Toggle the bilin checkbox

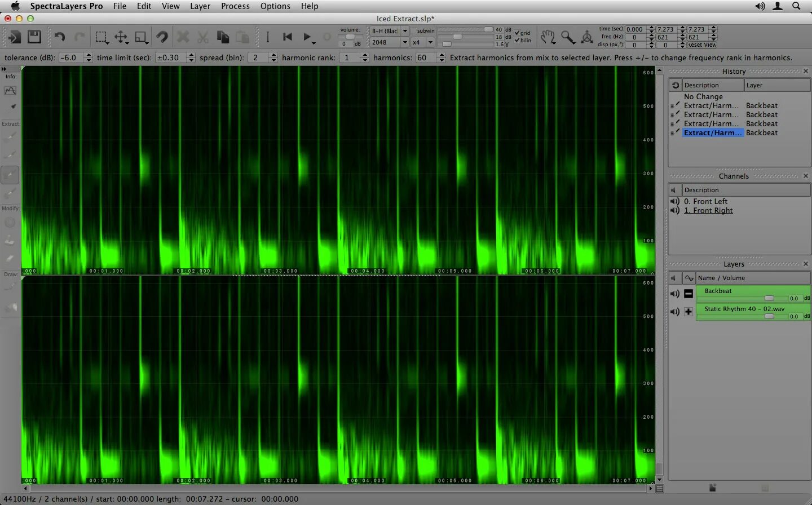(517, 40)
